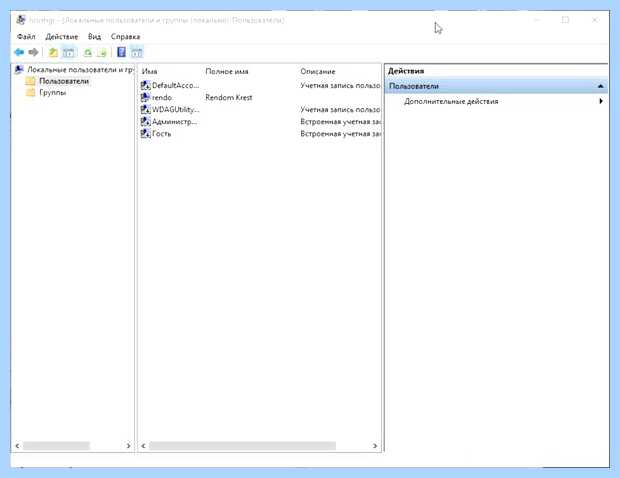Click the Администратор account icon
The height and width of the screenshot is (478, 620).
(146, 121)
